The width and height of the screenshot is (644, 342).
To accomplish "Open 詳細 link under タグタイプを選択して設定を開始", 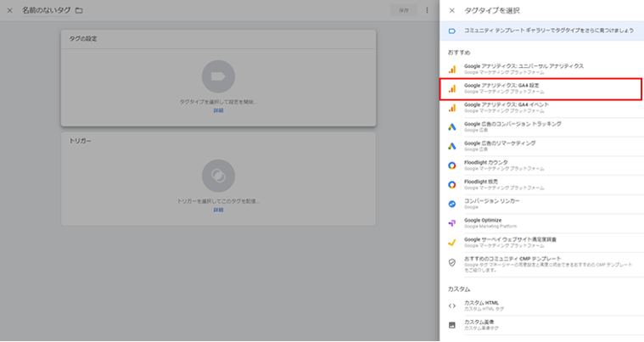I will coord(218,110).
